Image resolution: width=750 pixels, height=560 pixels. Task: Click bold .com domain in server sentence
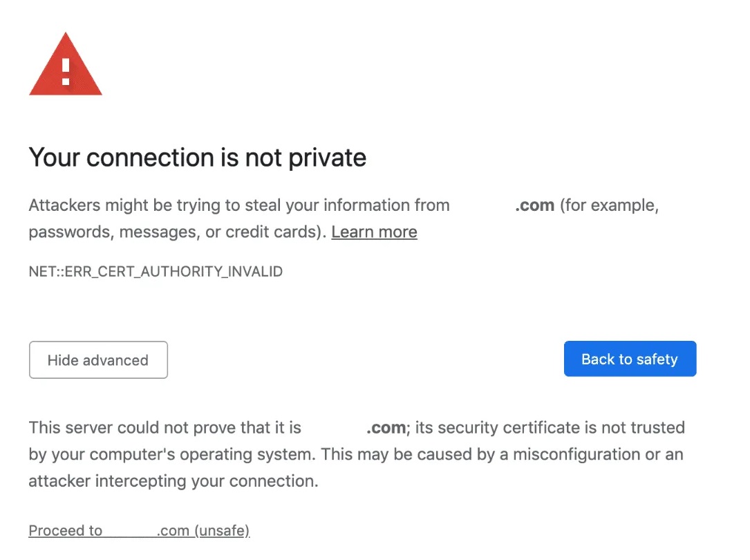click(386, 428)
